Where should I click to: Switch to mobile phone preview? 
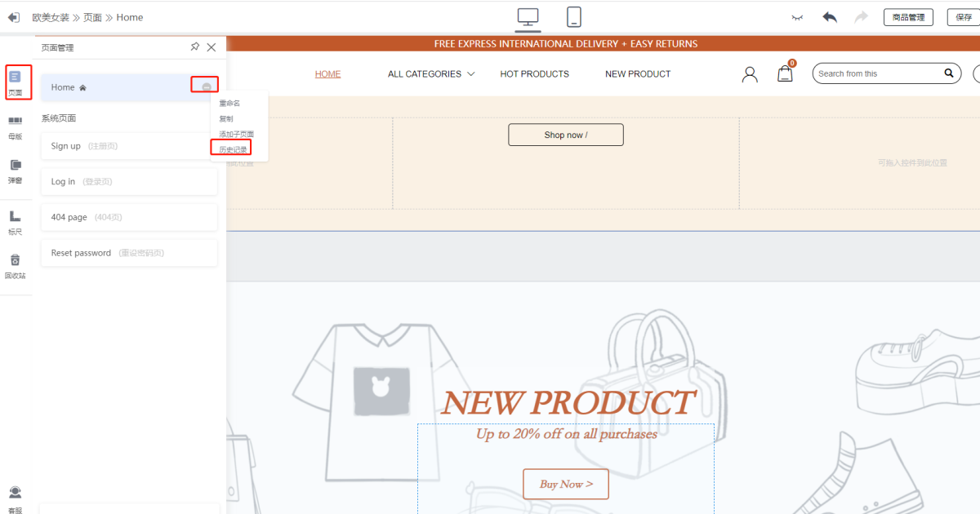click(x=574, y=17)
